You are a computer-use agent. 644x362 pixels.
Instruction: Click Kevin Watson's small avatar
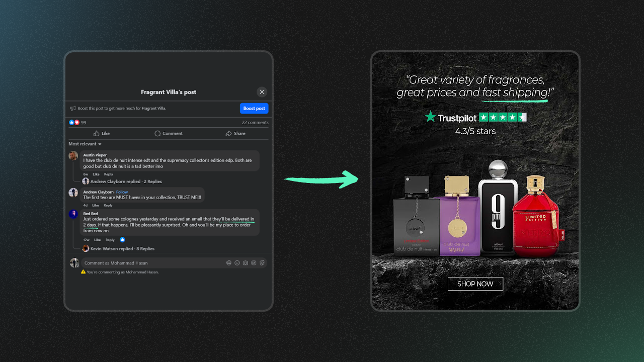(x=86, y=248)
